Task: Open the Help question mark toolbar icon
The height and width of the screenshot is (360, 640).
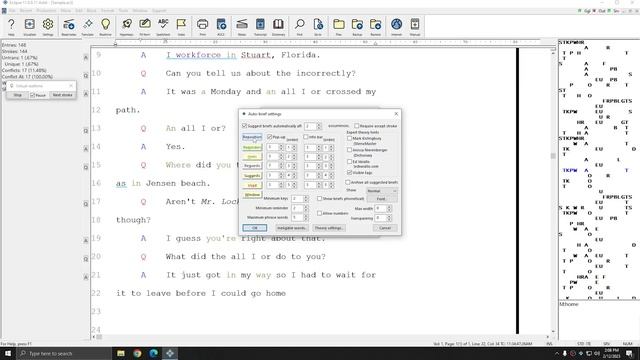Action: point(11,27)
